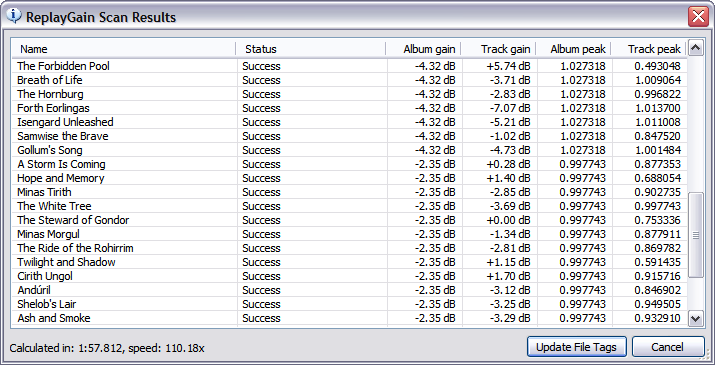This screenshot has width=715, height=365.
Task: Select The Hornburg track
Action: point(349,94)
